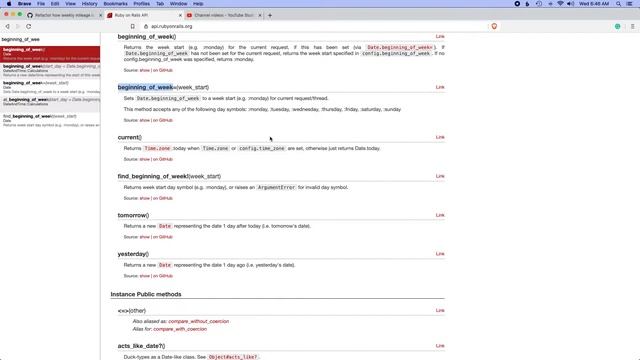The image size is (640, 360).
Task: Open the Edit menu
Action: pos(55,4)
